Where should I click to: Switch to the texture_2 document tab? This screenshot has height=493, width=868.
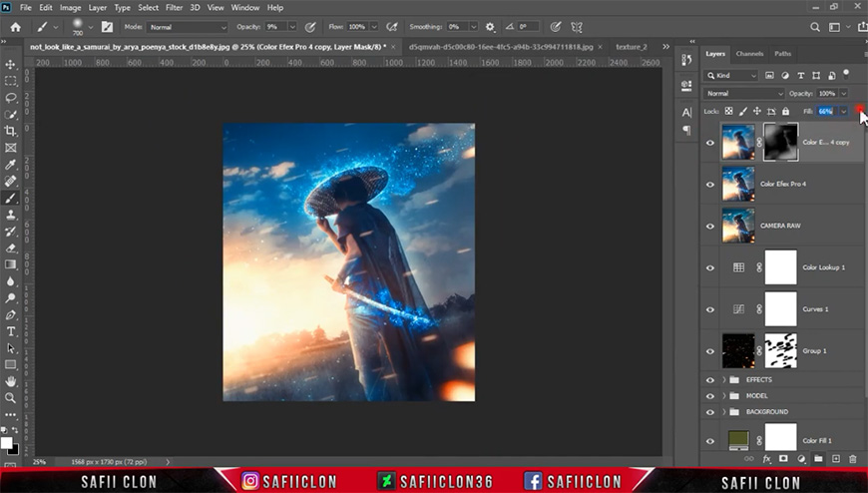click(x=632, y=47)
